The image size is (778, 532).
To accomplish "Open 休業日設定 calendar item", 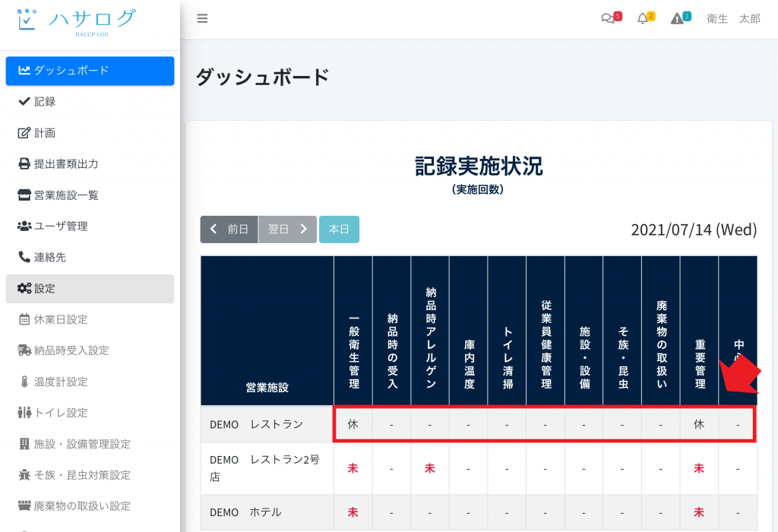I will [61, 319].
